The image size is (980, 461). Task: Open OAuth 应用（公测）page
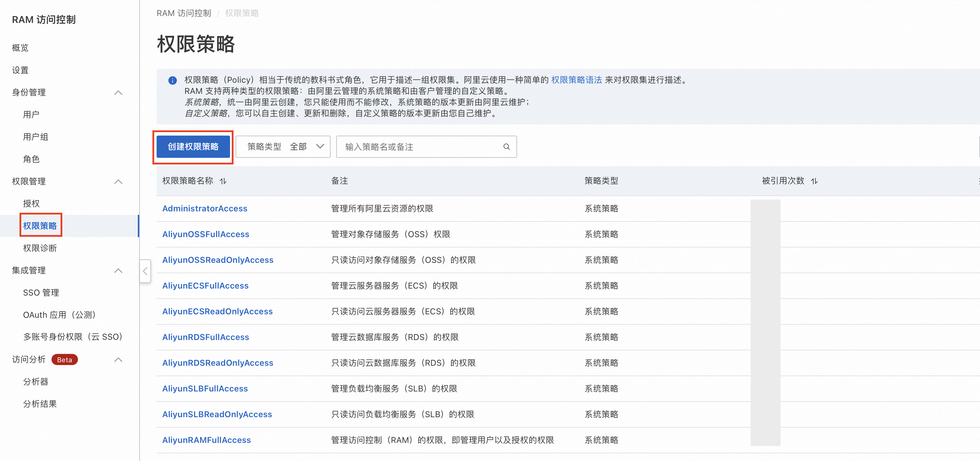61,315
